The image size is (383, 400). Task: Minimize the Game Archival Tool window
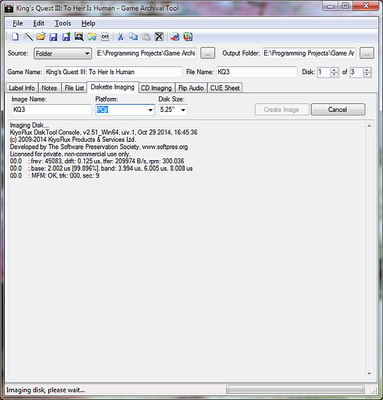pyautogui.click(x=330, y=6)
